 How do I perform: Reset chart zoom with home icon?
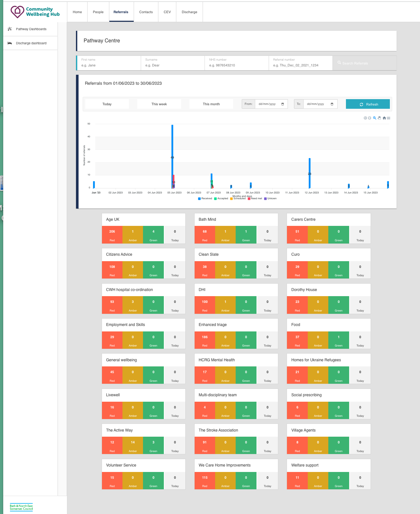(384, 118)
